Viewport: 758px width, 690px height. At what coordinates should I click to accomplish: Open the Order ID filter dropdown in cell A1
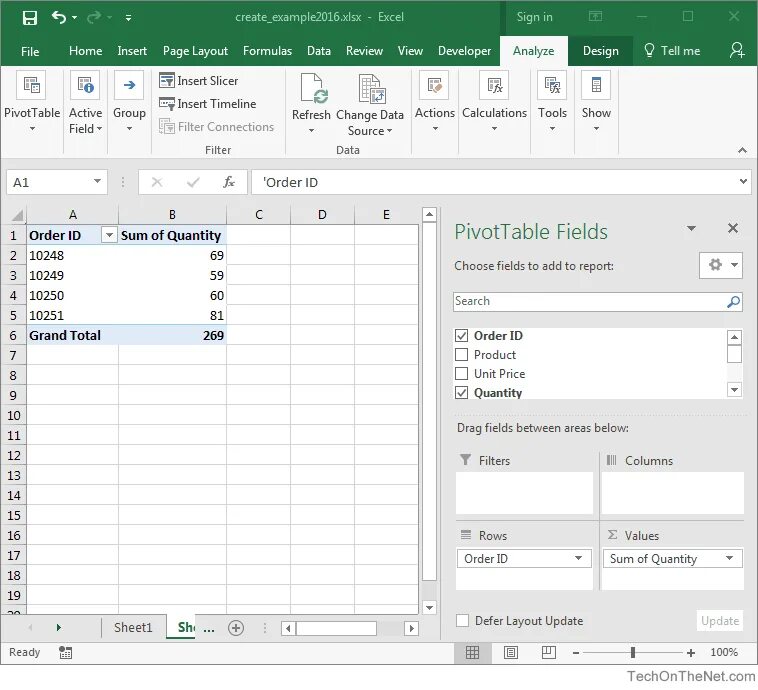pos(109,235)
